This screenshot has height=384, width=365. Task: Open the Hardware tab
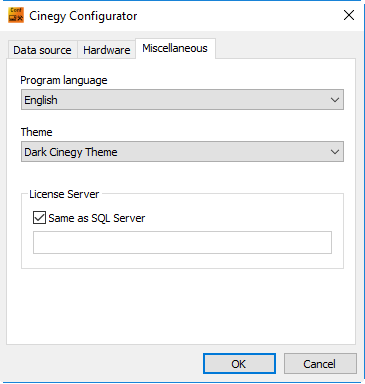coord(107,50)
